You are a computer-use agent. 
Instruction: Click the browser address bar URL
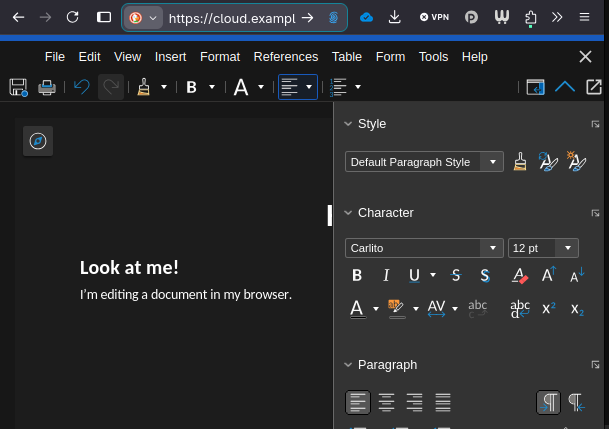232,18
